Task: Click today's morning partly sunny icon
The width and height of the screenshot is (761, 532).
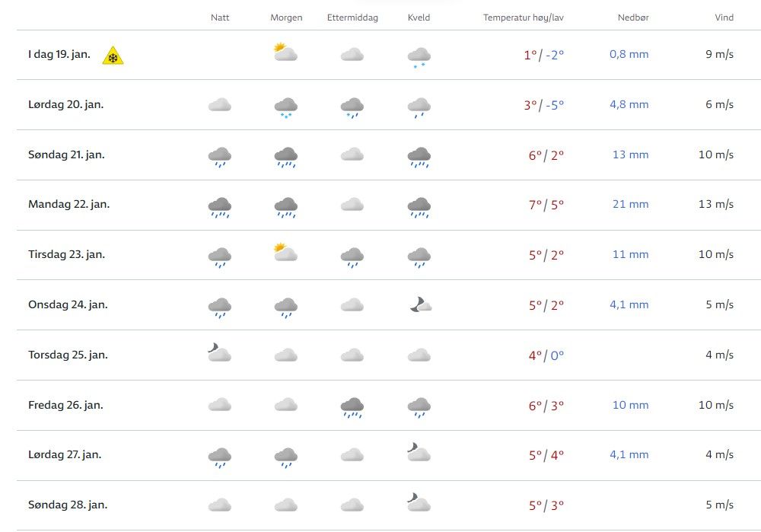Action: (x=285, y=53)
